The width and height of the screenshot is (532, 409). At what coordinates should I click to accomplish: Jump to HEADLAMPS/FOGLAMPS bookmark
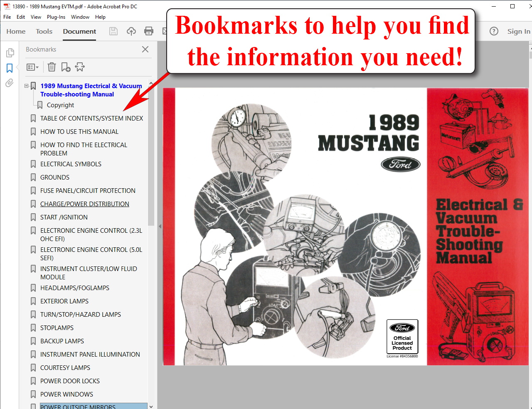75,288
